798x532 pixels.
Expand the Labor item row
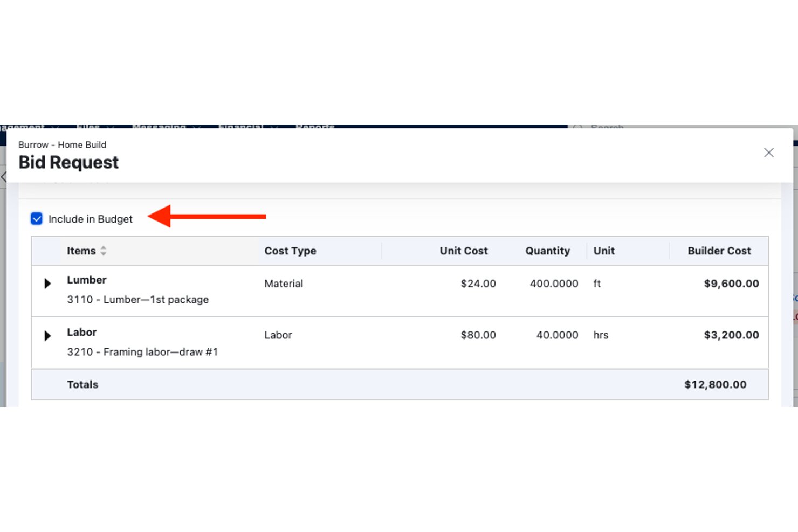click(x=47, y=336)
